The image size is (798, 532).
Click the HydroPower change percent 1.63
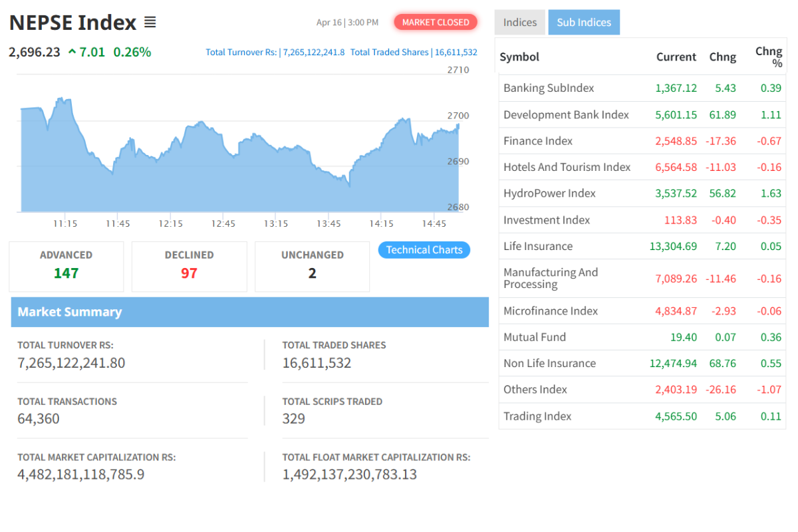click(771, 194)
